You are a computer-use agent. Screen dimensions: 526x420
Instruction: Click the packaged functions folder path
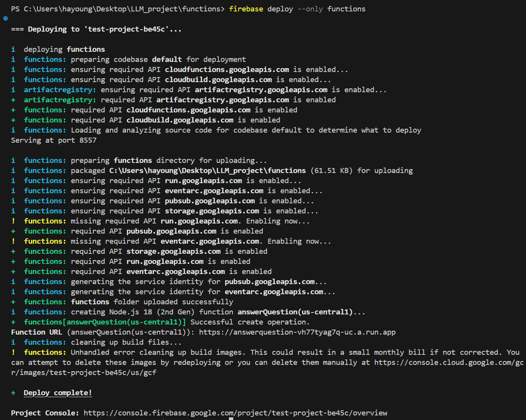pyautogui.click(x=207, y=170)
